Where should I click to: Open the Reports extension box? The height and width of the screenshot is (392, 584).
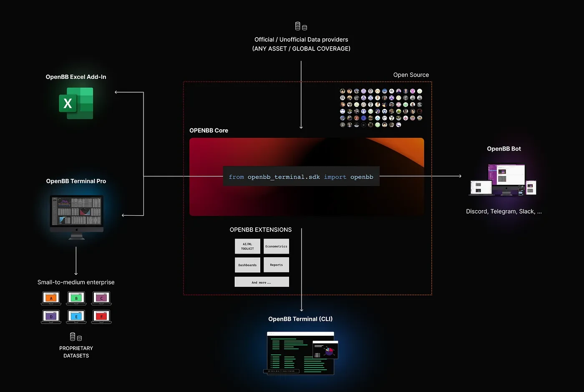tap(276, 265)
